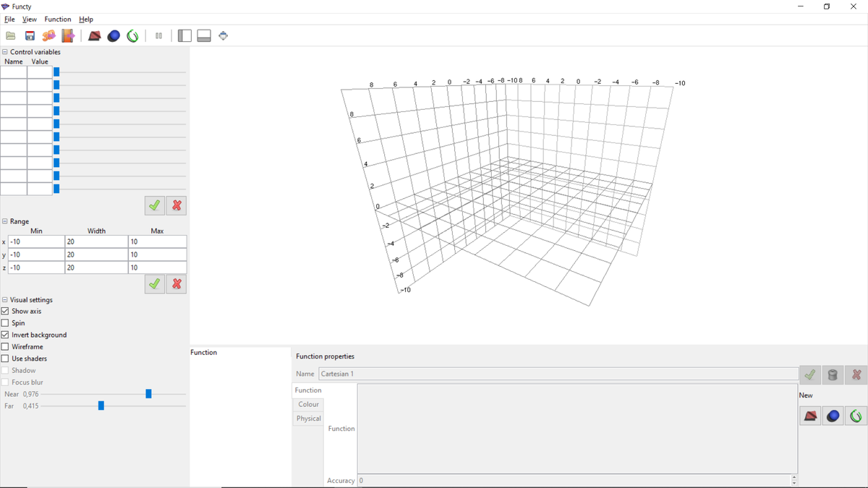Open the File menu
868x488 pixels.
(x=10, y=20)
